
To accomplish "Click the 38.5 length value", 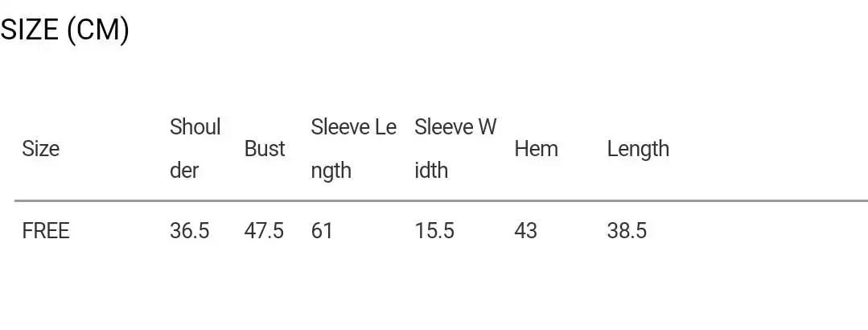I will click(x=627, y=231).
